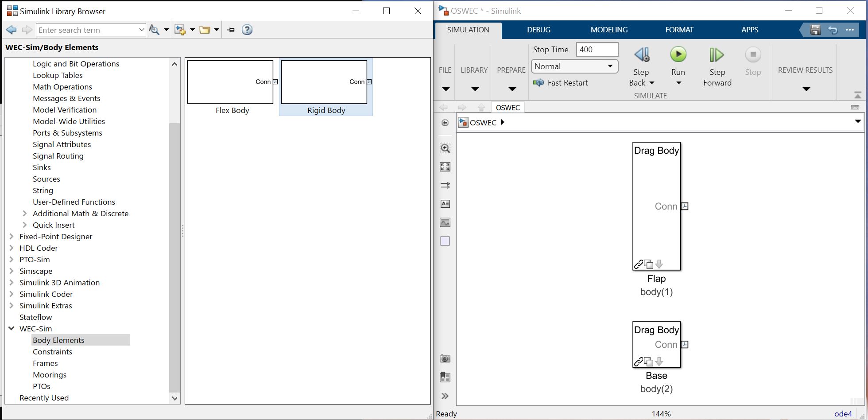This screenshot has width=868, height=420.
Task: Save the model from quick access toolbar
Action: [815, 30]
